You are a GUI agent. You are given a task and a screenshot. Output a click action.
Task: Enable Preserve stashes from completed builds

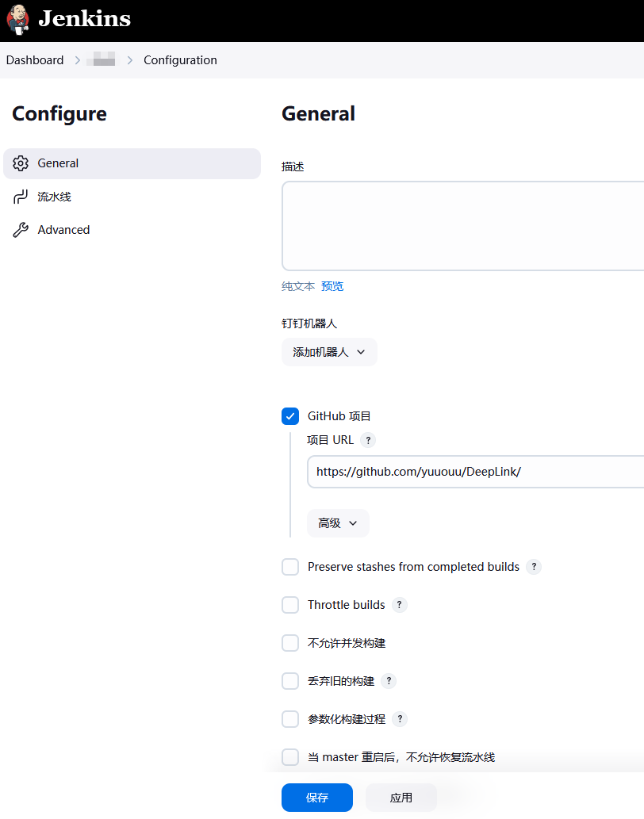click(x=290, y=567)
